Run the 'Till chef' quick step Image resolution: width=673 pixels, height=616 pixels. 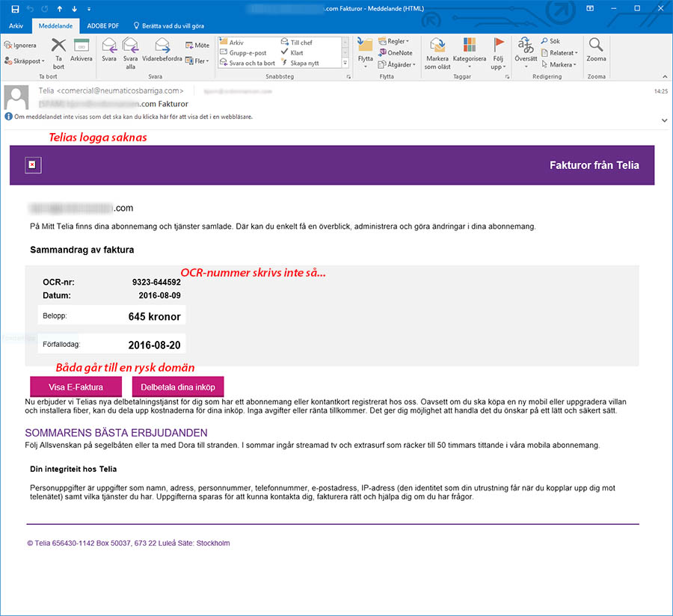point(297,42)
